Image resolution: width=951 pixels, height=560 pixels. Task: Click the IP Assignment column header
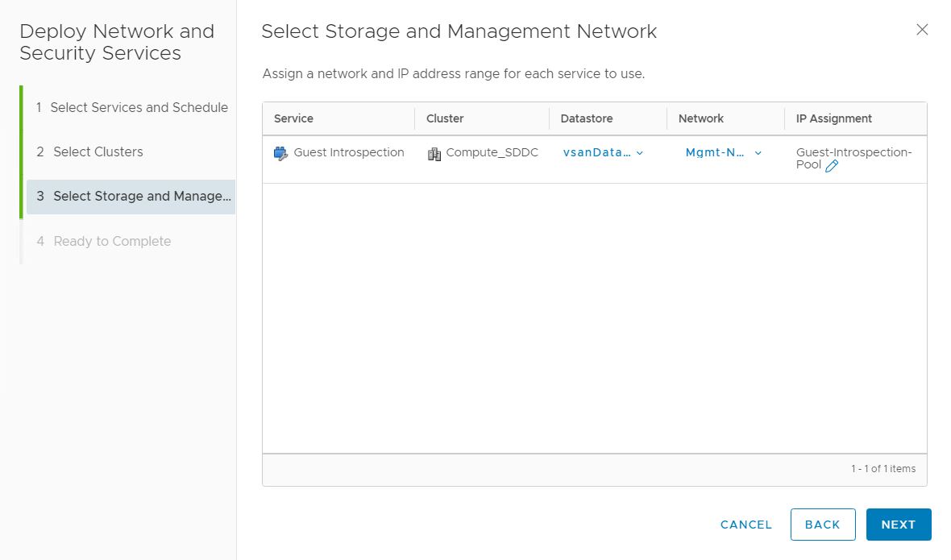pos(833,118)
